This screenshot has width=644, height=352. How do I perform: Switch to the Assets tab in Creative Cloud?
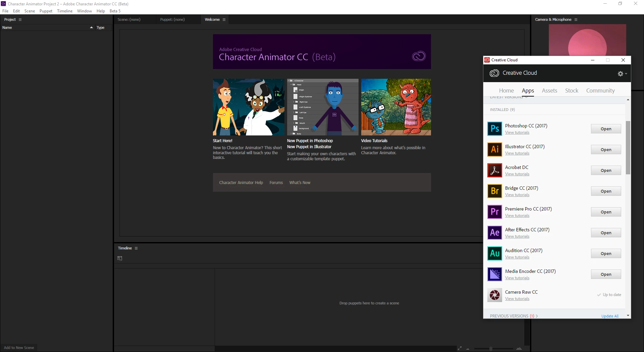(549, 91)
